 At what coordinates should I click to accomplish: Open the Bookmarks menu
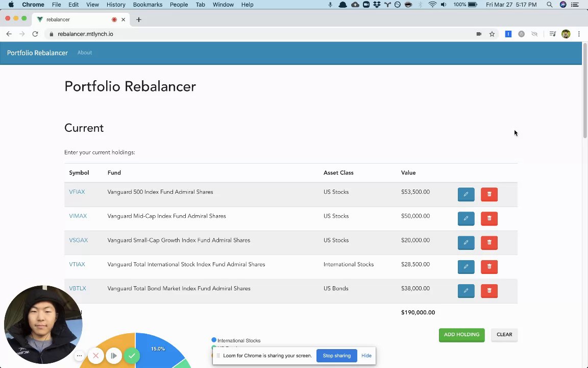coord(148,5)
